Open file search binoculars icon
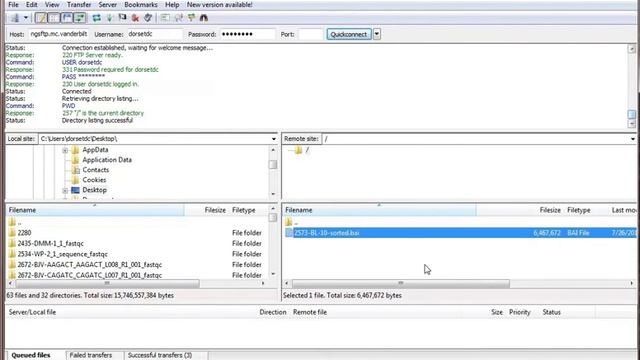 (x=204, y=18)
